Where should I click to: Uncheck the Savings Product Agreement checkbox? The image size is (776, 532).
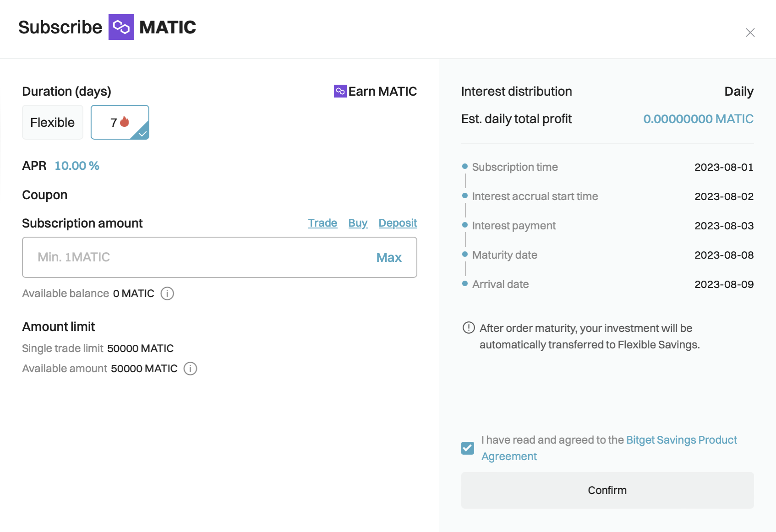[x=468, y=448]
